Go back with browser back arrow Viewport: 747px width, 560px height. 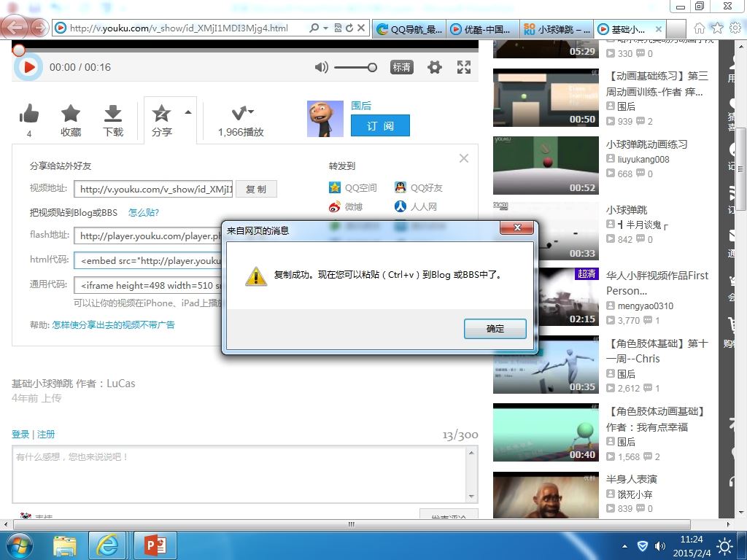click(15, 27)
